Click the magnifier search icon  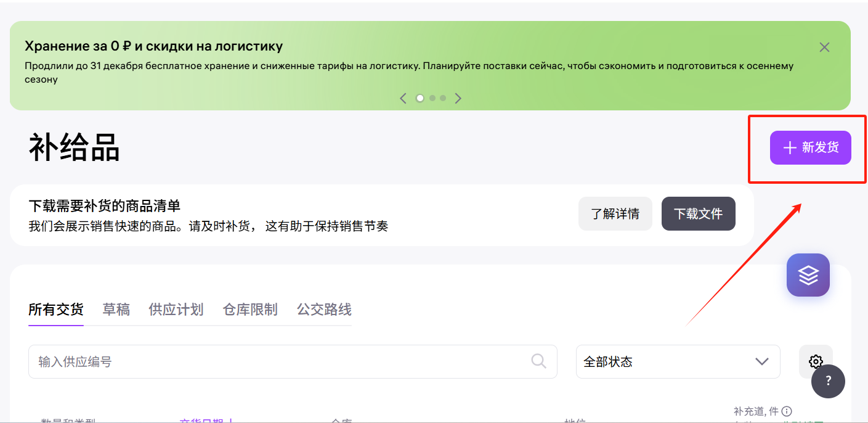[x=538, y=361]
